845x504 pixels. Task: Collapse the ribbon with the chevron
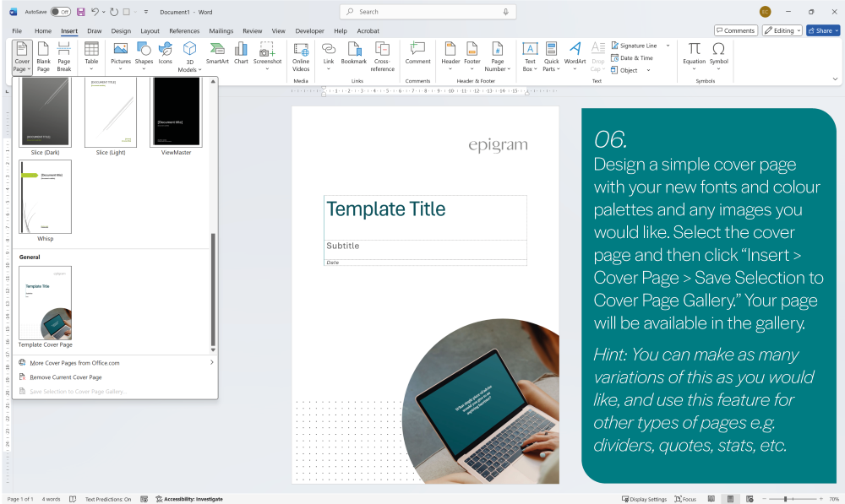(x=835, y=79)
